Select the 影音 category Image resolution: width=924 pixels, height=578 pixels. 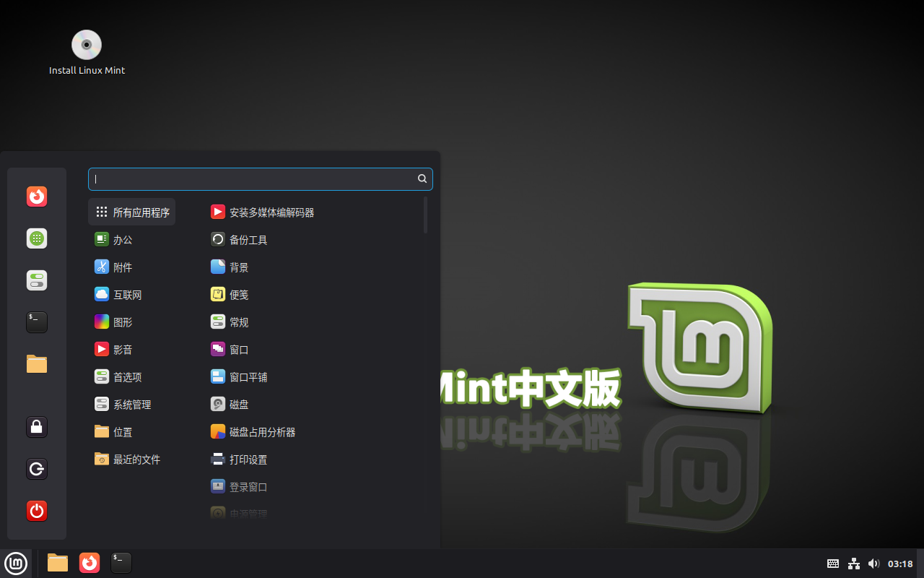click(x=132, y=350)
